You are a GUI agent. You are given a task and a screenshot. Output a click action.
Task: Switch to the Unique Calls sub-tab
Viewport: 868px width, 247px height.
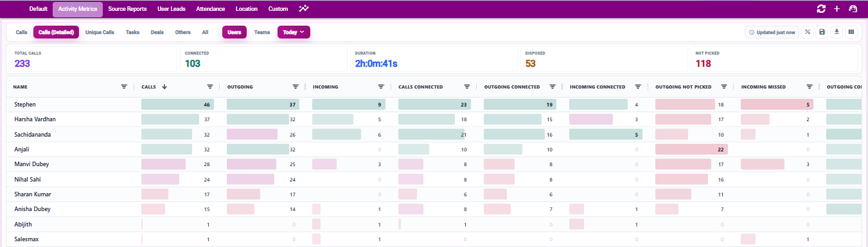coord(100,32)
